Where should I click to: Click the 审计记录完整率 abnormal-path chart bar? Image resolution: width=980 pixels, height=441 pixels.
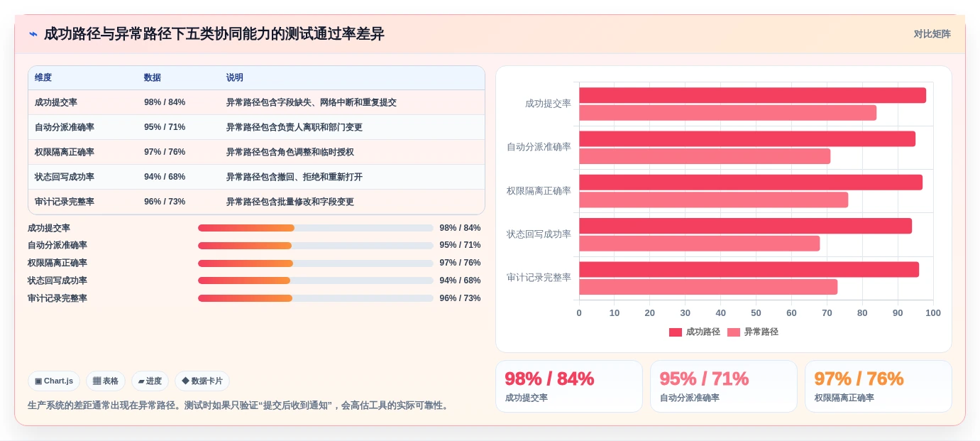click(708, 287)
